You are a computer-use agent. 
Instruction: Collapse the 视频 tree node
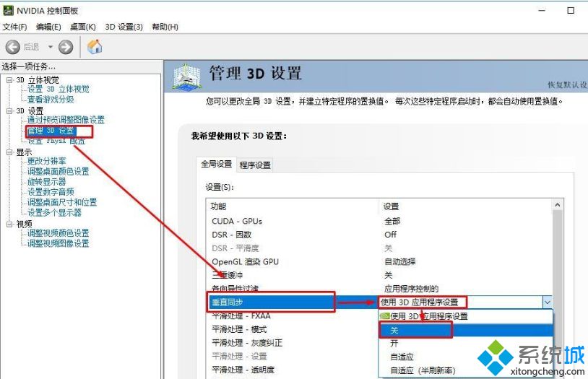(x=9, y=225)
